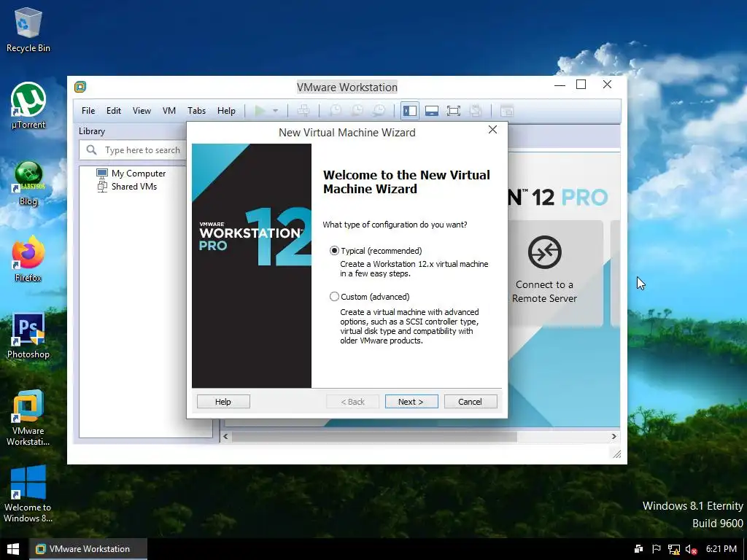The image size is (747, 560).
Task: Click the grayed-out < Back wizard button
Action: tap(352, 402)
